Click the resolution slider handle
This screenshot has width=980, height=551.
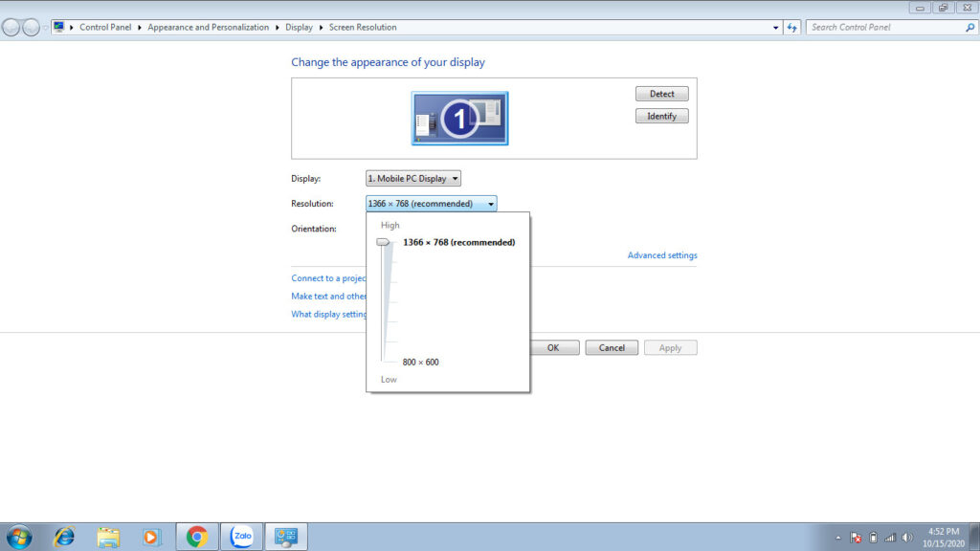tap(384, 243)
